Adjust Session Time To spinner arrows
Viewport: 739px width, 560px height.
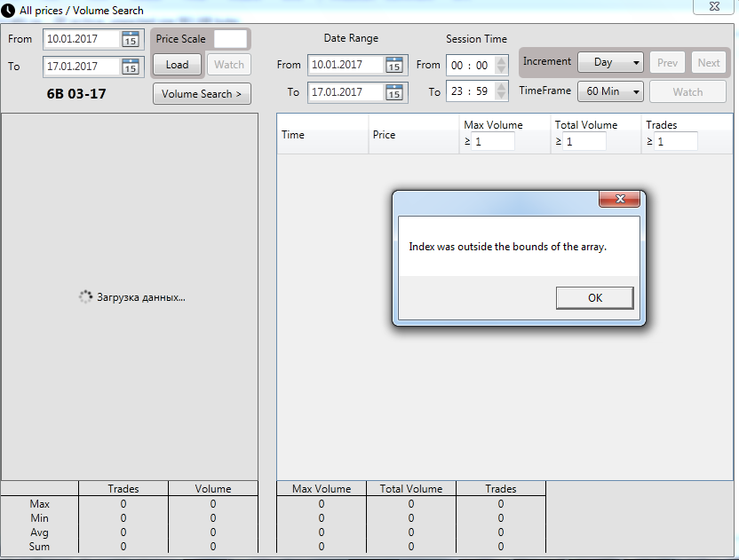tap(501, 92)
